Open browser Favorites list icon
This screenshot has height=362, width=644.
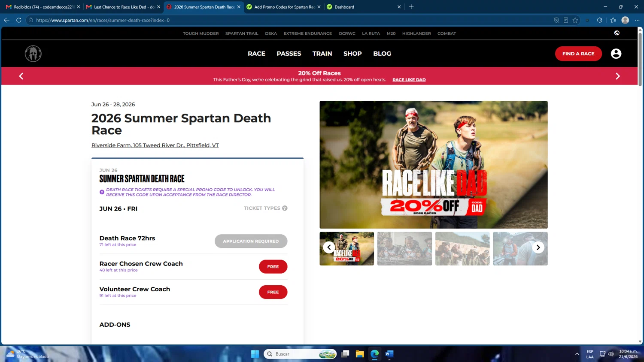pos(613,20)
